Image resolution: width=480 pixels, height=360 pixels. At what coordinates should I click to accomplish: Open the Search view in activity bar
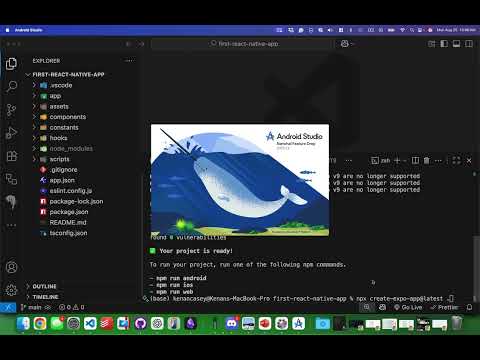pos(11,86)
